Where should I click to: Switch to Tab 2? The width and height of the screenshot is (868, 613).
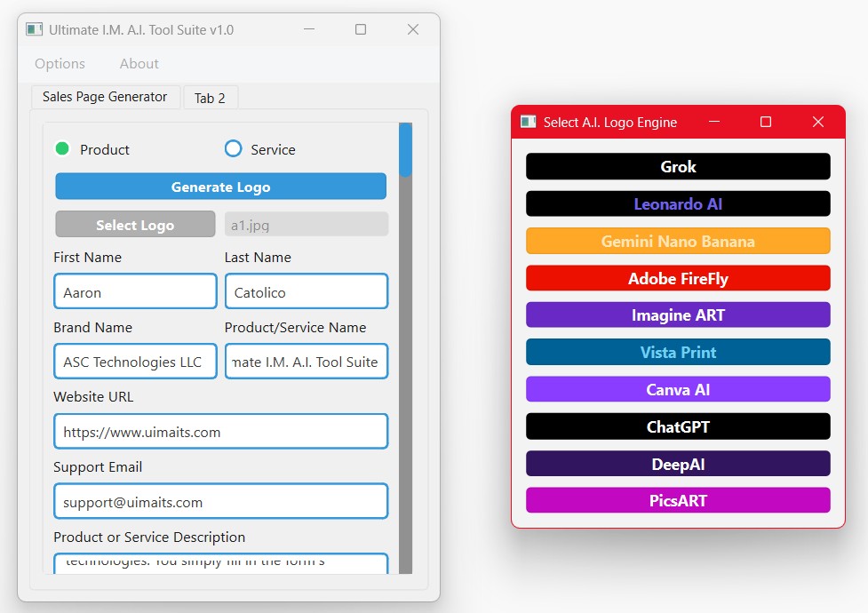[x=211, y=98]
